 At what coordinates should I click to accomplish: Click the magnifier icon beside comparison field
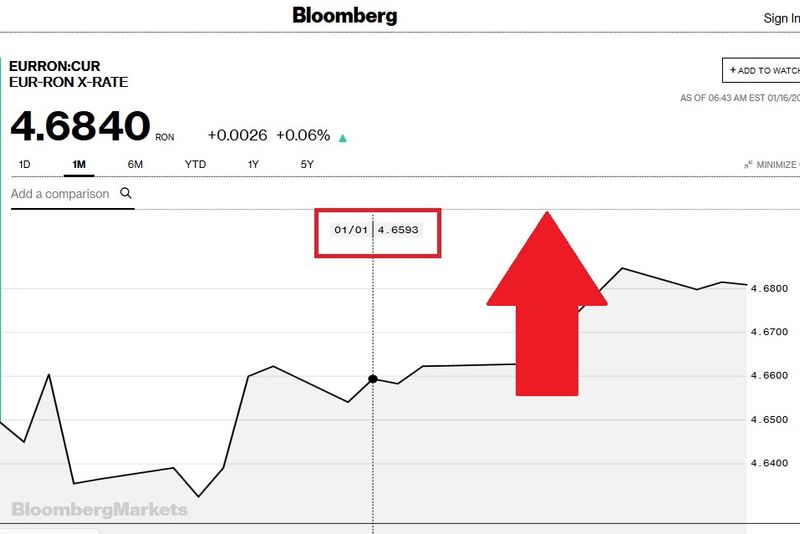tap(126, 193)
